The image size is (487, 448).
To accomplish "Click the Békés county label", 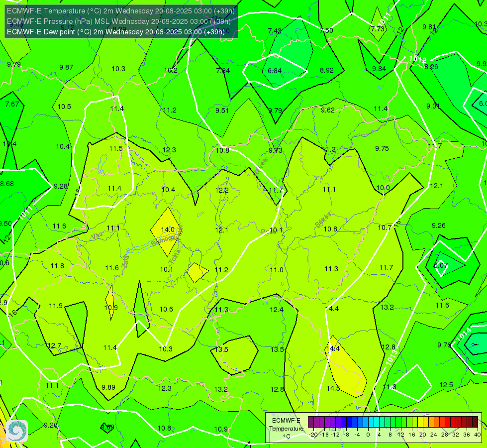I will 323,220.
